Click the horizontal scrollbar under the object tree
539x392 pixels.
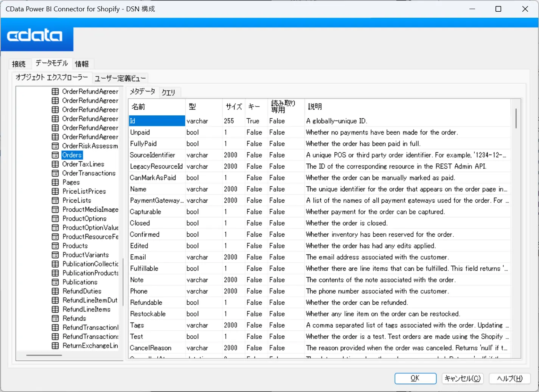[44, 355]
